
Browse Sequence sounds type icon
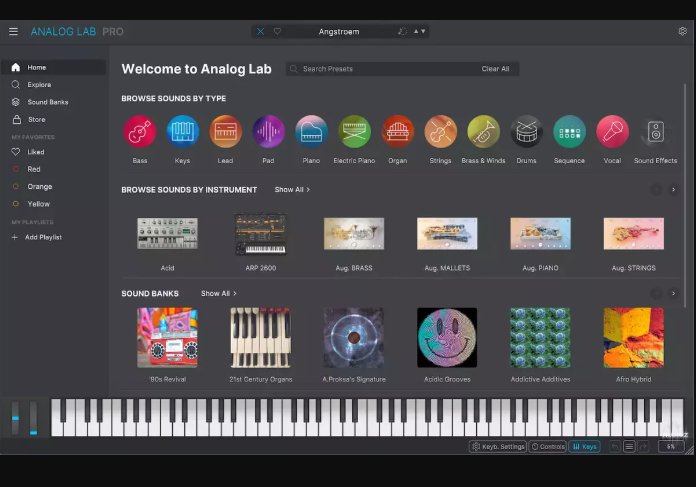click(569, 131)
